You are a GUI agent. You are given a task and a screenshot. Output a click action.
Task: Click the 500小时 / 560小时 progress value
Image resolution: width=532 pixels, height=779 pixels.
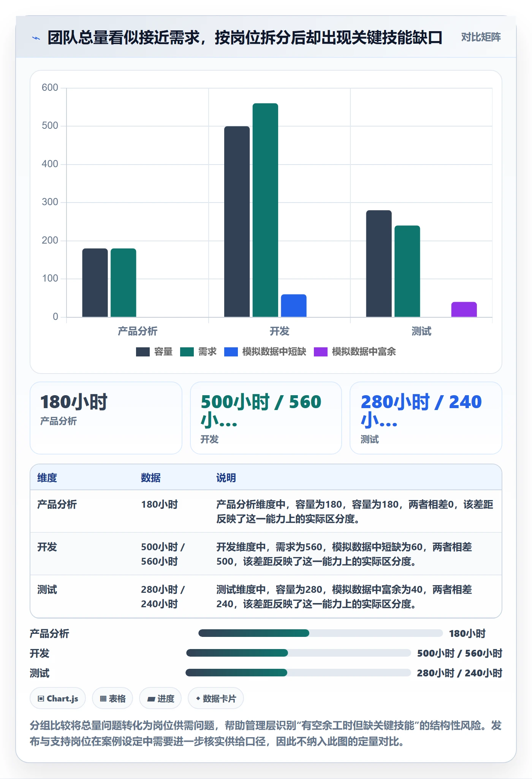(x=460, y=653)
